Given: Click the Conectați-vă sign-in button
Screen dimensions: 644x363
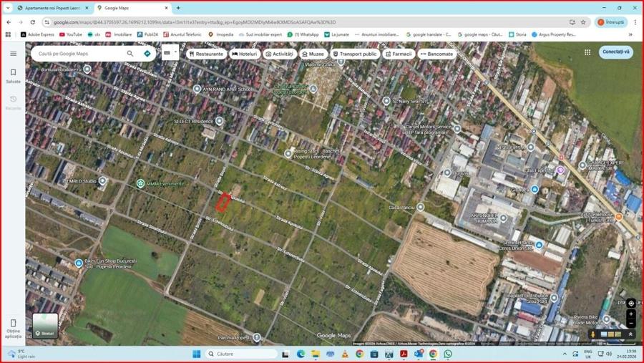Looking at the screenshot, I should click(615, 52).
